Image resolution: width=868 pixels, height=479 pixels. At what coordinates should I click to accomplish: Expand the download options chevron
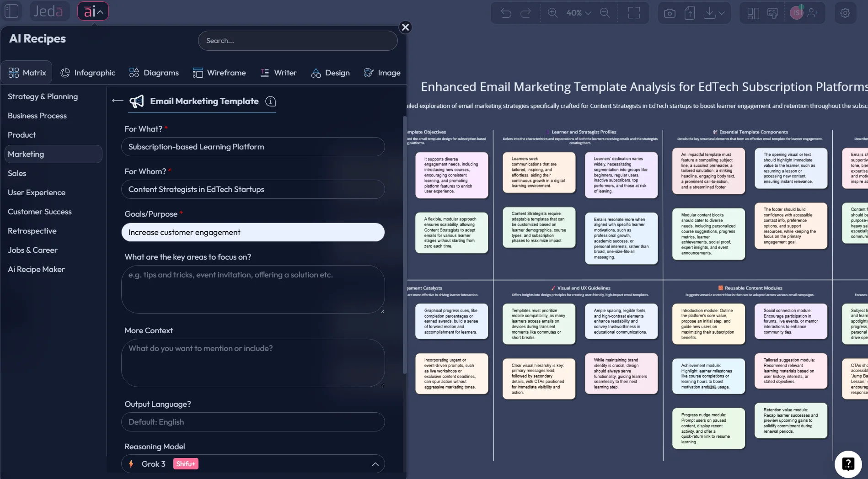tap(721, 13)
